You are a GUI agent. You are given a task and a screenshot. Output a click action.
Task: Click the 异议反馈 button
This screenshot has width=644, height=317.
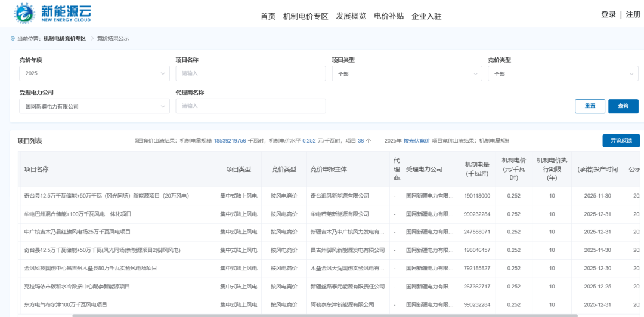click(621, 141)
